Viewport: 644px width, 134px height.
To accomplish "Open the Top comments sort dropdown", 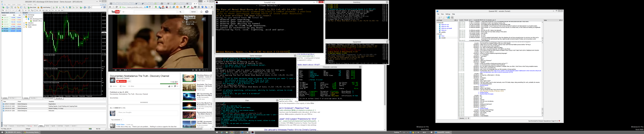I will [116, 120].
